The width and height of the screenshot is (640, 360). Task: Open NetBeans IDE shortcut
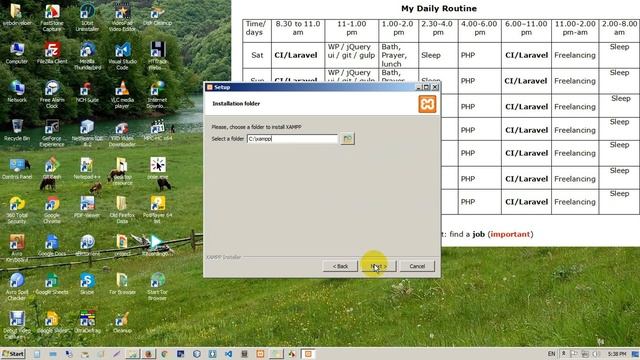tap(87, 133)
